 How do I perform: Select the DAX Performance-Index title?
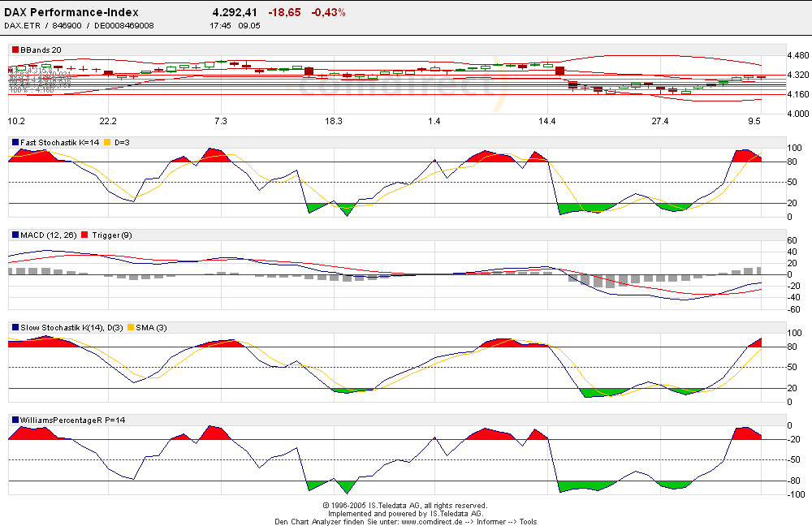point(71,12)
